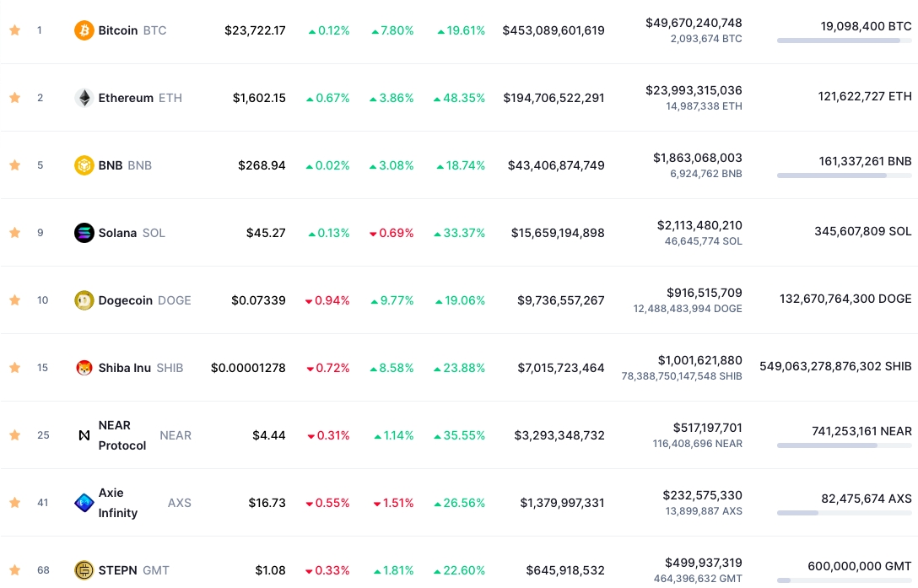Click the Shiba Inu logo icon
The image size is (918, 588).
(84, 368)
